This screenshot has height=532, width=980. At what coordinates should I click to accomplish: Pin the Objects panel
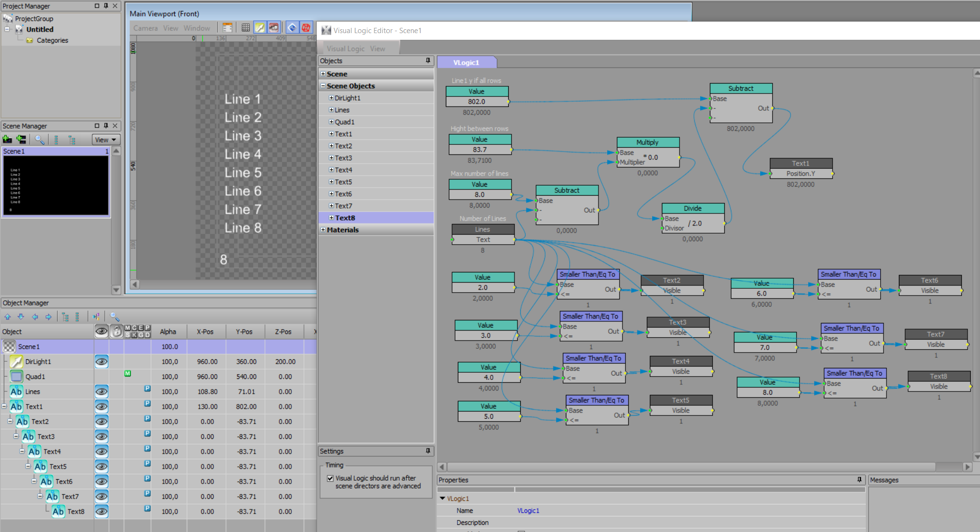428,61
